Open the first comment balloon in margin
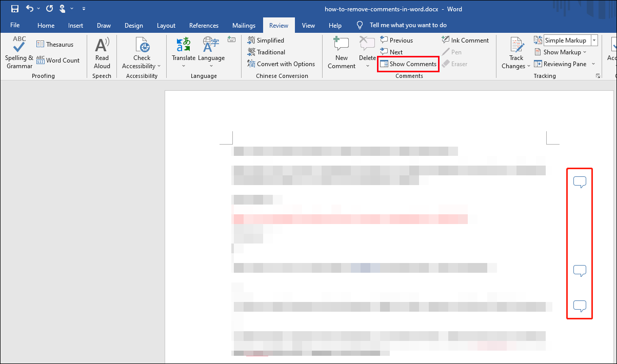 [580, 182]
